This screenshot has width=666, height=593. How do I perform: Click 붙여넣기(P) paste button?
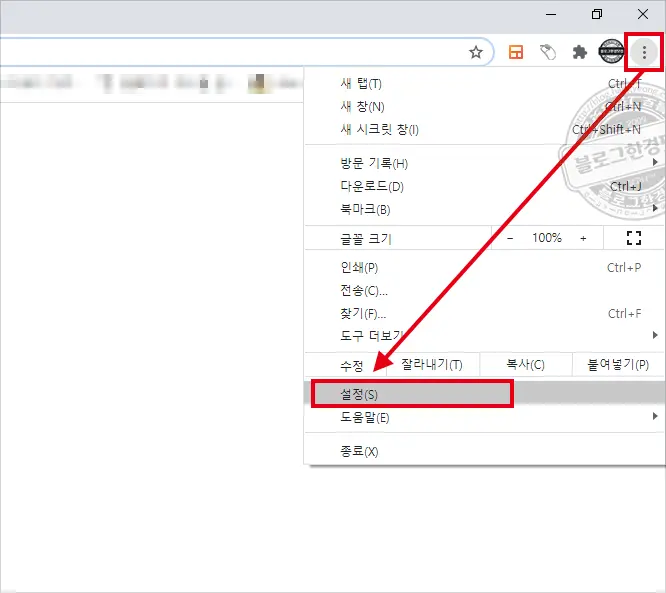[x=618, y=364]
